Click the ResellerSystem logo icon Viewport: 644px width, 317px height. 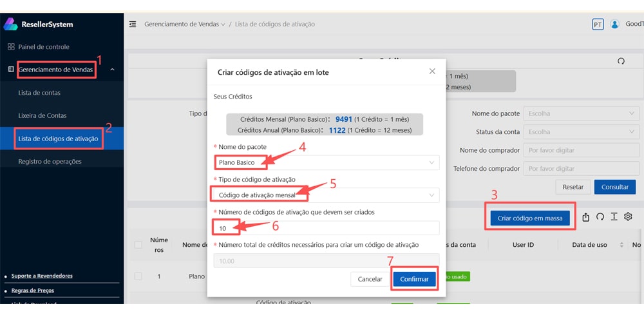[11, 24]
